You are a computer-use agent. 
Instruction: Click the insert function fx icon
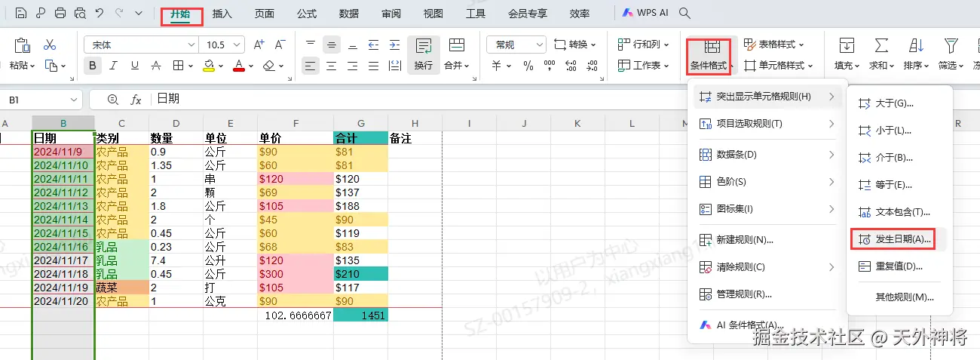tap(136, 99)
